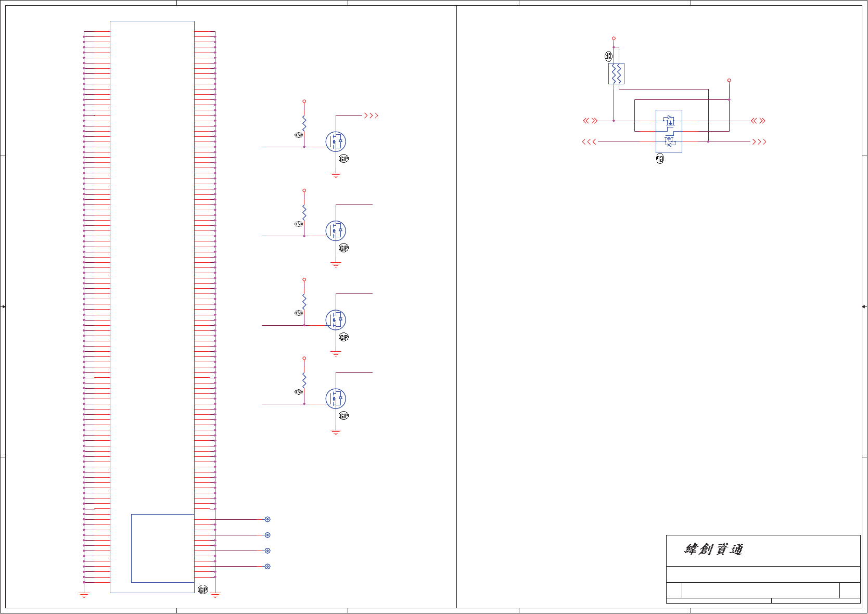Select the right triple-arrow output port symbol
The width and height of the screenshot is (868, 614).
coord(759,142)
